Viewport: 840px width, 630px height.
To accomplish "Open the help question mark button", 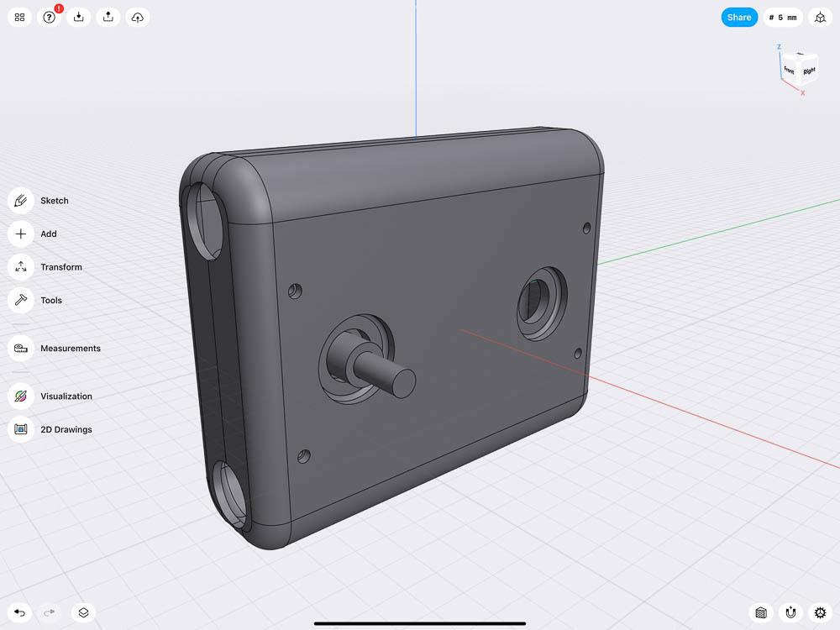I will tap(50, 17).
